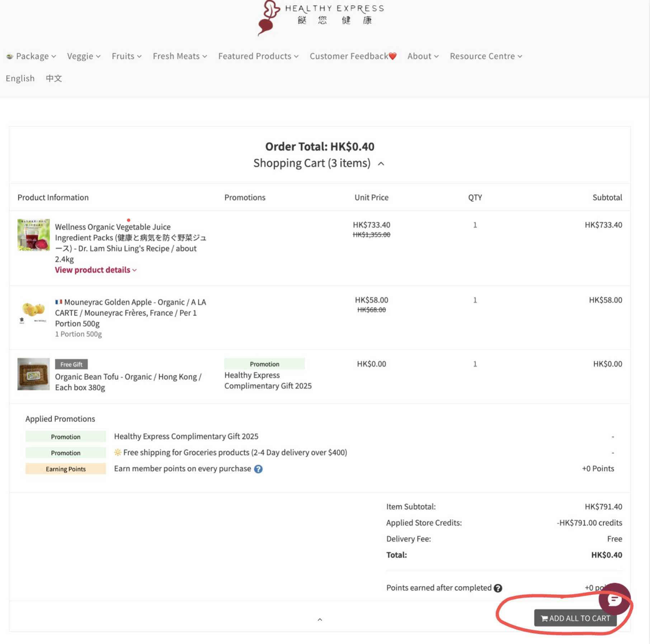Open the member points help question mark
The height and width of the screenshot is (644, 650).
[258, 469]
